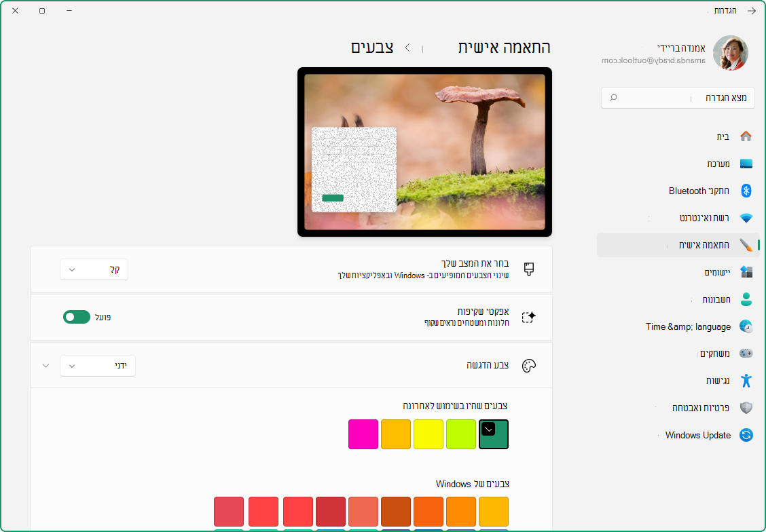Viewport: 766px width, 532px height.
Task: Open נגישות settings in sidebar
Action: 678,380
